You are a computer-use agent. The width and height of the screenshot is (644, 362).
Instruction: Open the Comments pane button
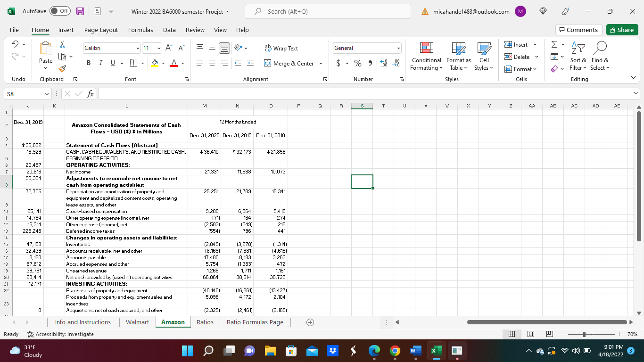point(578,30)
